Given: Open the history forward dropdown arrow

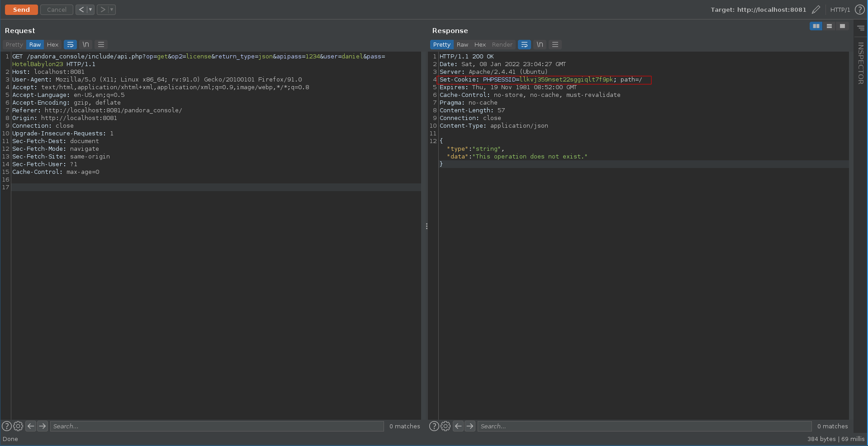Looking at the screenshot, I should point(112,10).
